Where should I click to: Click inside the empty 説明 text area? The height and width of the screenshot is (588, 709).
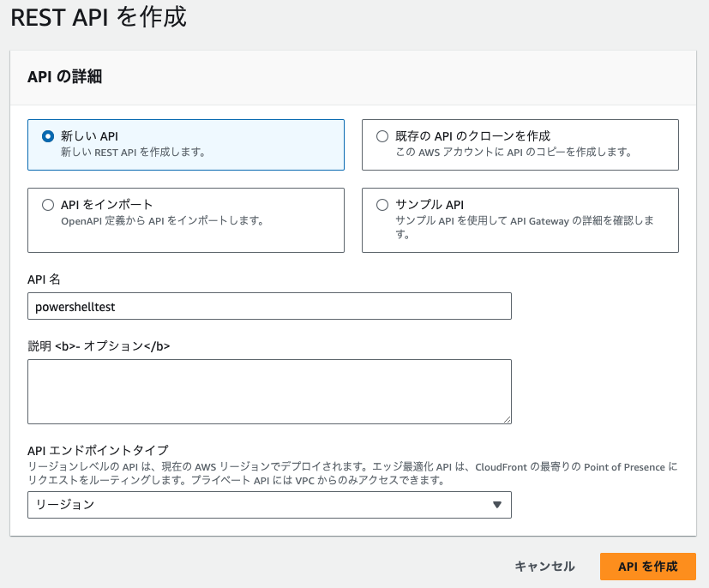point(269,392)
